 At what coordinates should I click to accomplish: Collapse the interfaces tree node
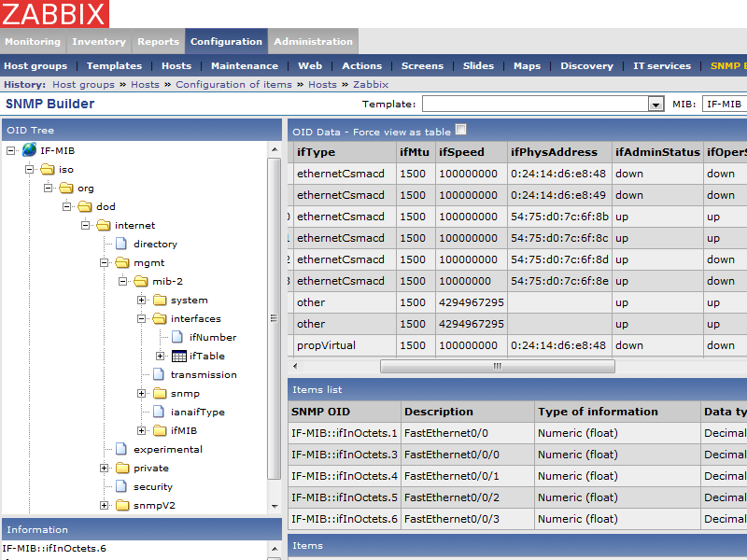(141, 318)
